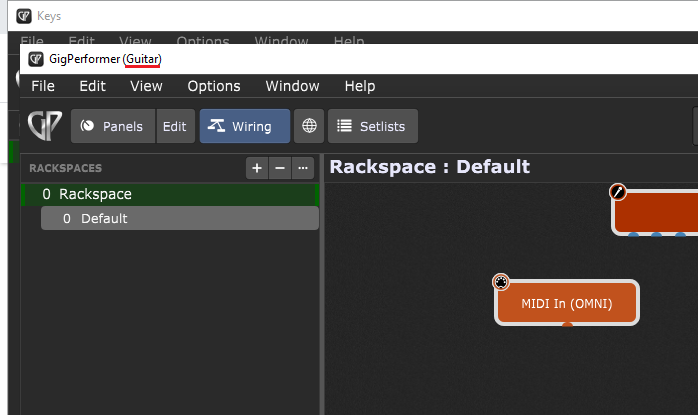
Task: Click the MIDI connector icon on MIDI In block
Action: pyautogui.click(x=501, y=282)
